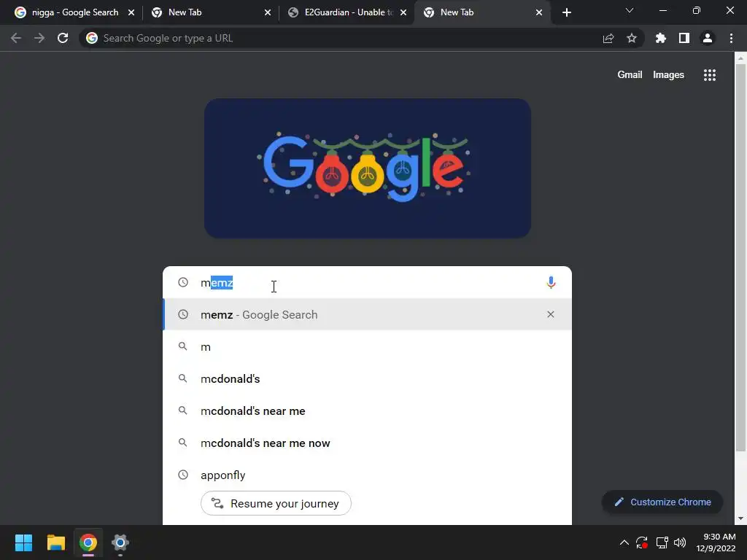Open the clock showing 9:30 AM
Image resolution: width=747 pixels, height=560 pixels.
[716, 542]
